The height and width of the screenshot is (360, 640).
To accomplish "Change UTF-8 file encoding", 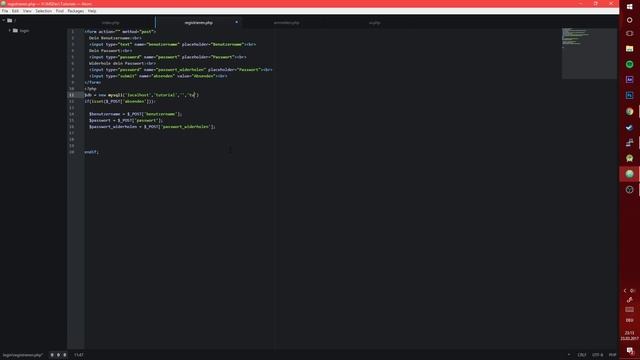I will click(x=598, y=355).
